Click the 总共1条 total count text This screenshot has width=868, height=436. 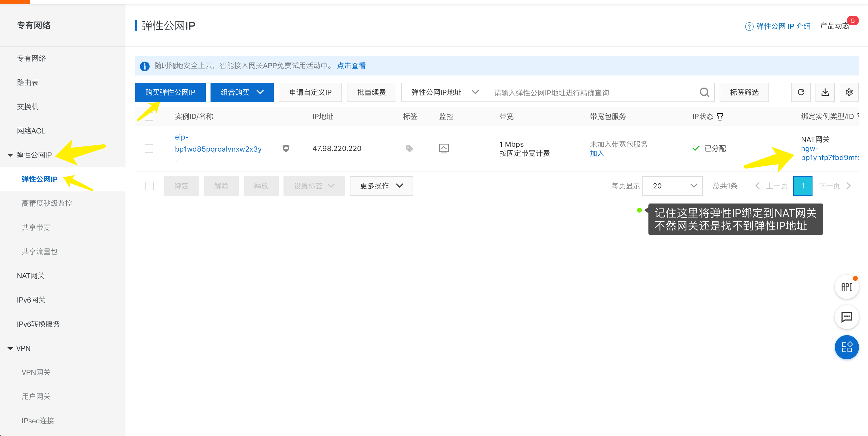coord(725,186)
